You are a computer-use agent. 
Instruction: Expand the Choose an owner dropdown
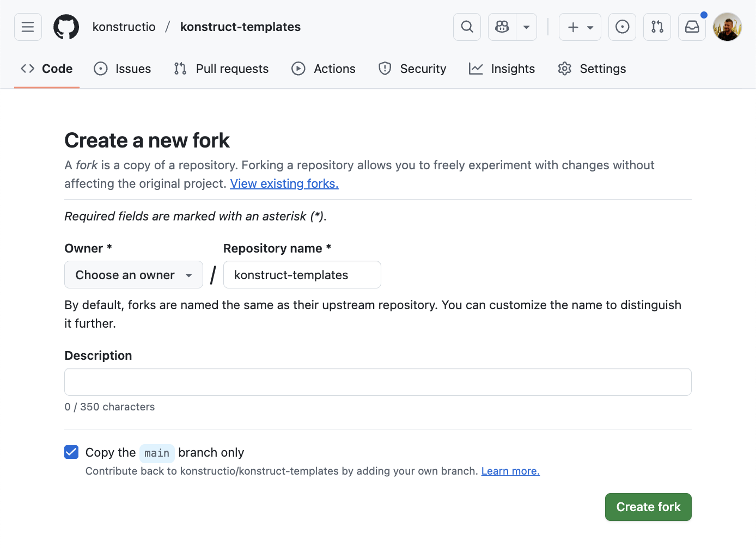[x=133, y=275]
